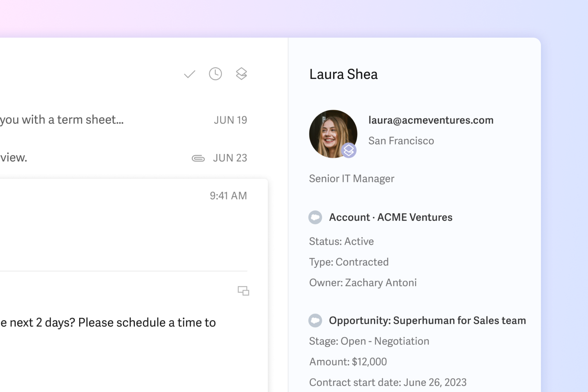Viewport: 588px width, 392px height.
Task: Open the Superhuman layers icon in the toolbar
Action: (x=241, y=74)
